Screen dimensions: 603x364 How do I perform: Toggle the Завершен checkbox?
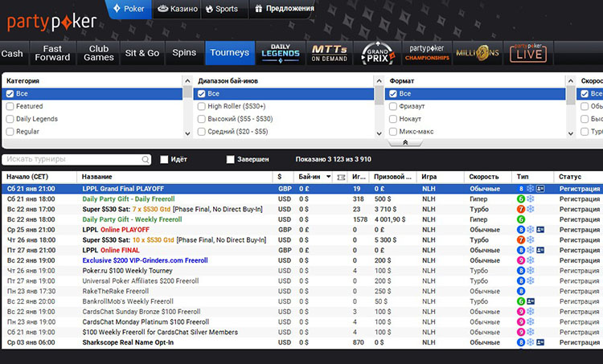[231, 159]
